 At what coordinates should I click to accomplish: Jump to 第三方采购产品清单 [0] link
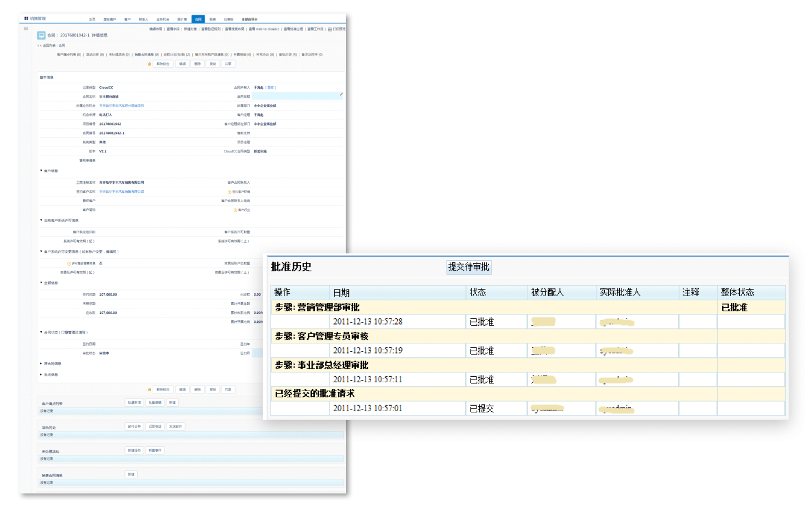pyautogui.click(x=212, y=54)
